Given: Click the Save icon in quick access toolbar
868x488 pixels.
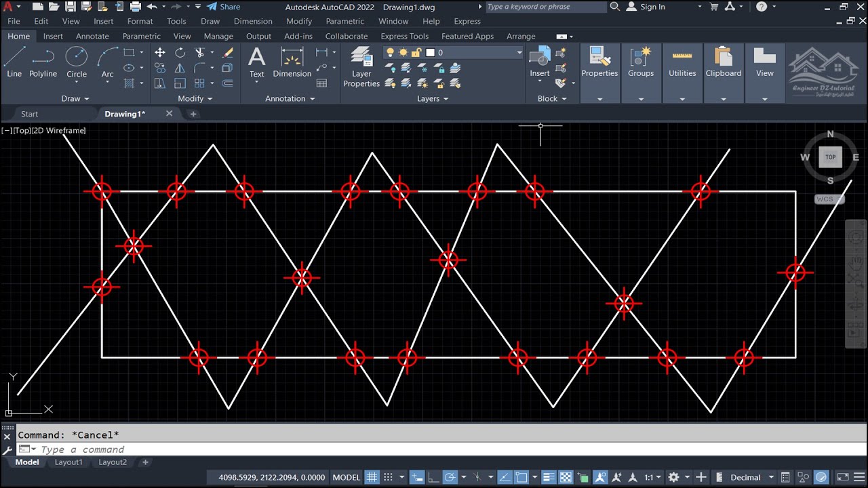Looking at the screenshot, I should pos(70,7).
